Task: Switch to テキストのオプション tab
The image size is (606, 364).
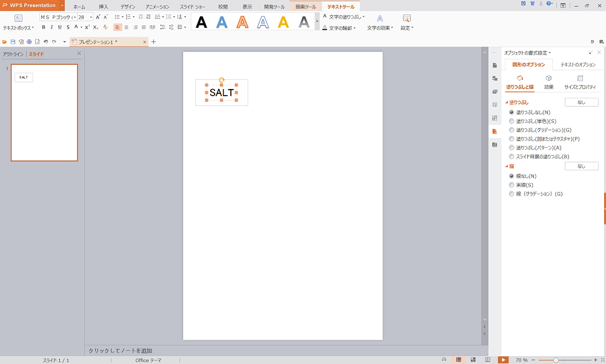Action: (x=578, y=65)
